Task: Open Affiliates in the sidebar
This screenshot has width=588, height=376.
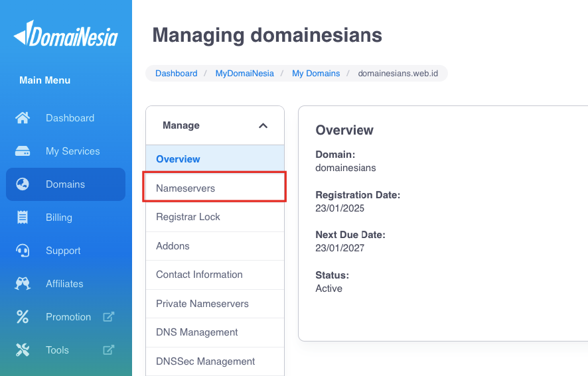Action: pyautogui.click(x=66, y=283)
